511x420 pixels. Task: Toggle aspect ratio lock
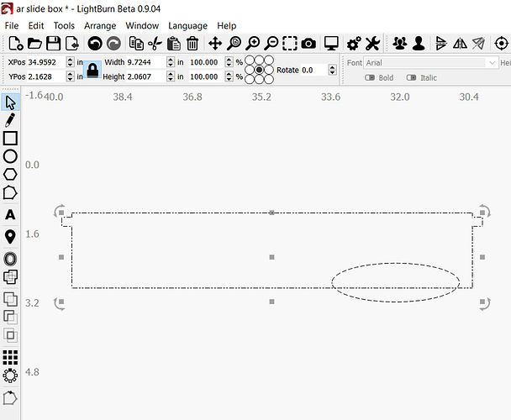pos(92,70)
